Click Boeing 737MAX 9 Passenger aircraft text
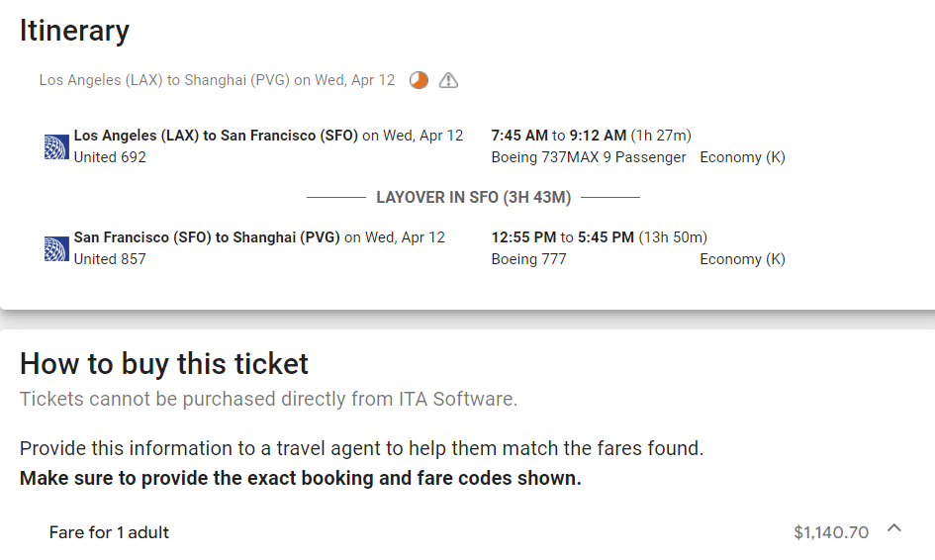This screenshot has width=935, height=560. pos(588,157)
